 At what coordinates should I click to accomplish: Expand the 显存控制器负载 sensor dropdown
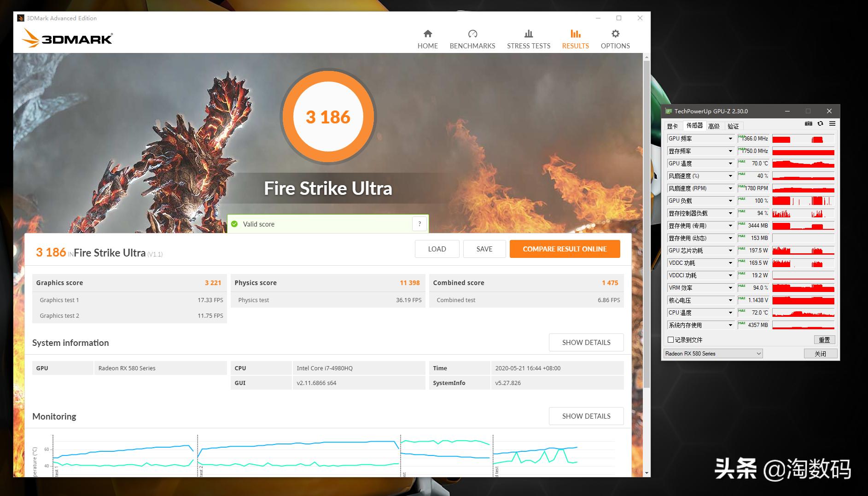(x=730, y=213)
